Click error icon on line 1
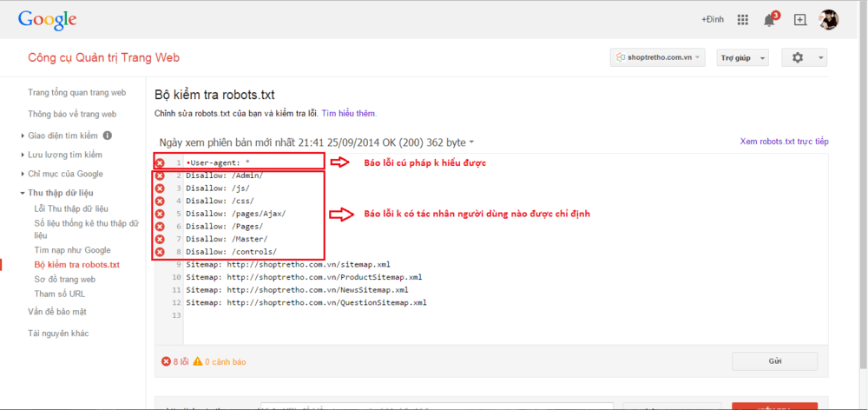 [160, 163]
